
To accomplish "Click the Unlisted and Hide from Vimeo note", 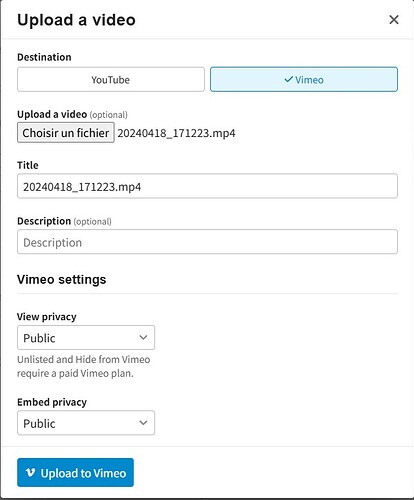I will [x=84, y=366].
